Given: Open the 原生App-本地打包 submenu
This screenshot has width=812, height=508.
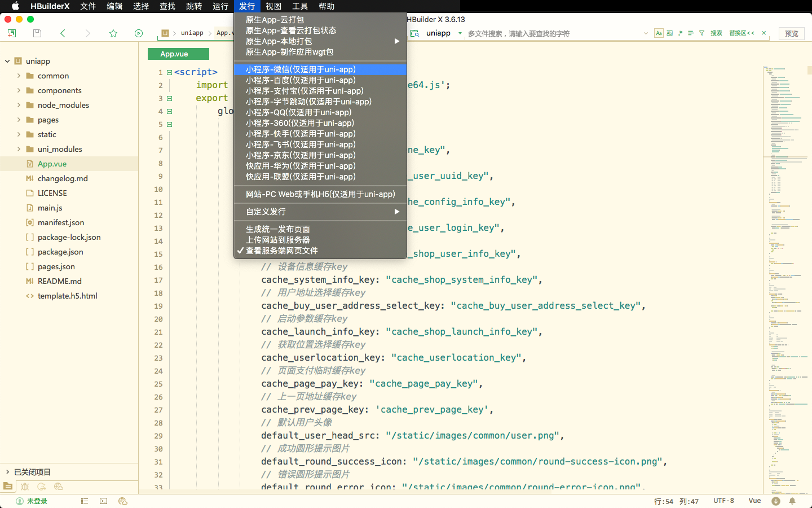Looking at the screenshot, I should (320, 41).
